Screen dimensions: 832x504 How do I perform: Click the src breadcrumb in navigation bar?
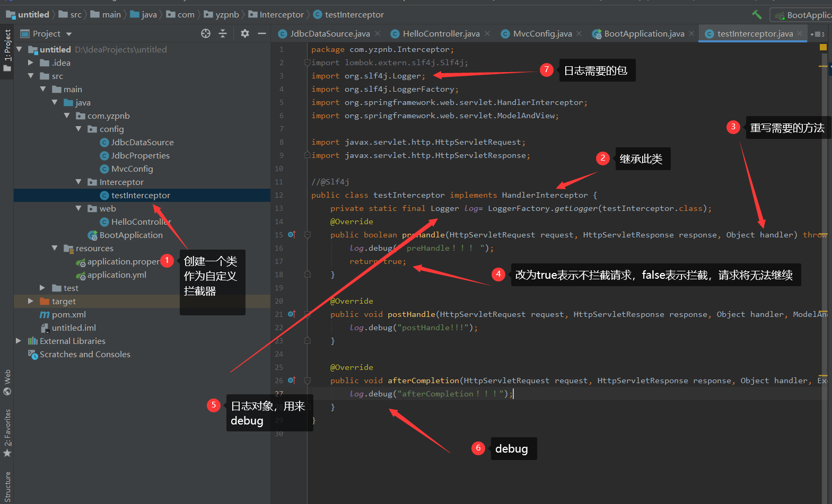click(x=71, y=15)
